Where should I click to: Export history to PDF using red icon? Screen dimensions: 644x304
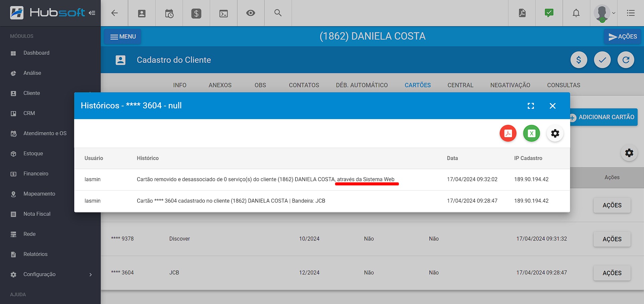coord(508,133)
